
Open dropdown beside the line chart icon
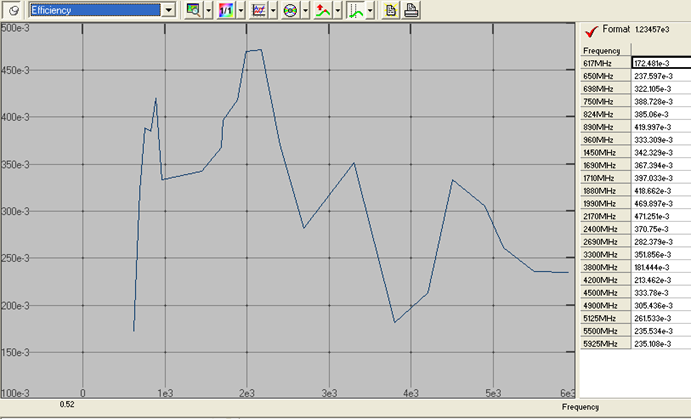(273, 10)
